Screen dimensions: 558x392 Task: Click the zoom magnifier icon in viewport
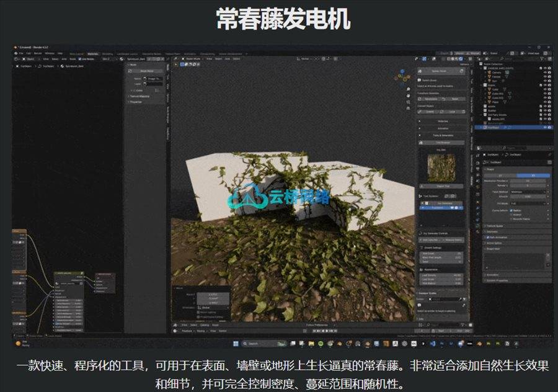(407, 90)
